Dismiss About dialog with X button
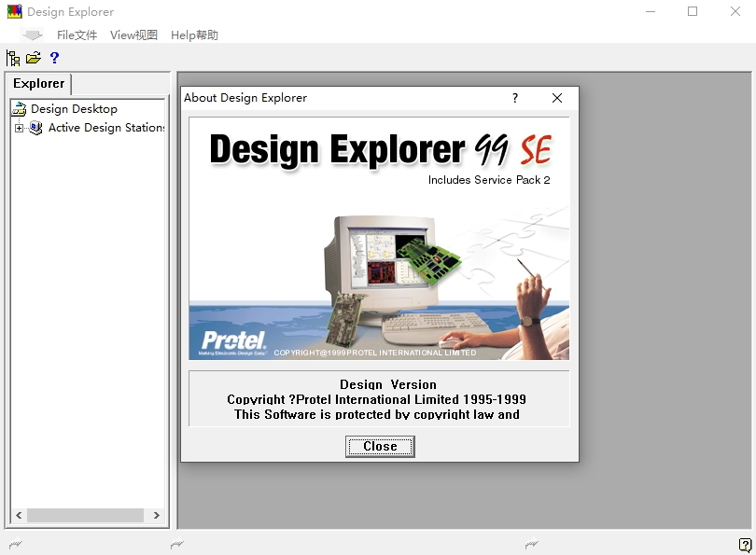This screenshot has width=756, height=555. coord(557,98)
